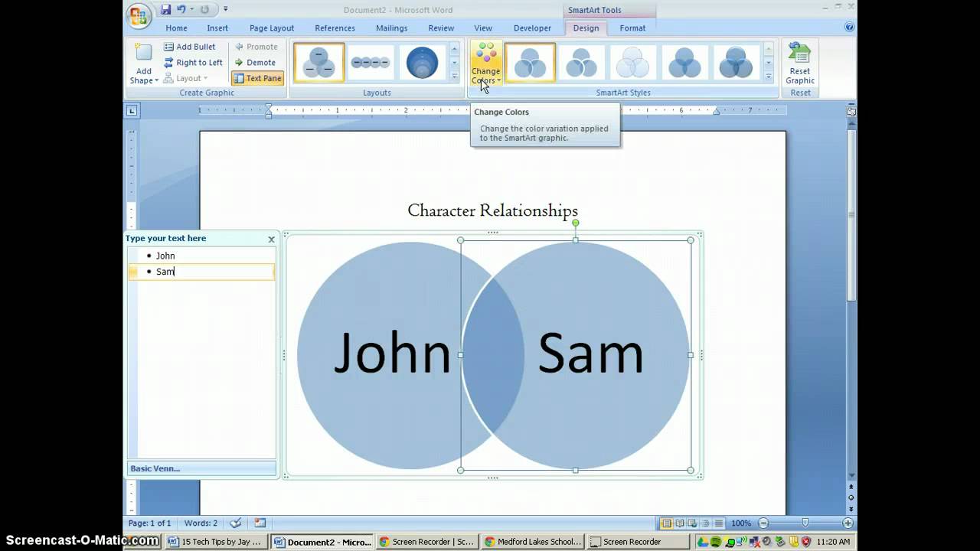Click the Right to Left icon

tap(169, 63)
